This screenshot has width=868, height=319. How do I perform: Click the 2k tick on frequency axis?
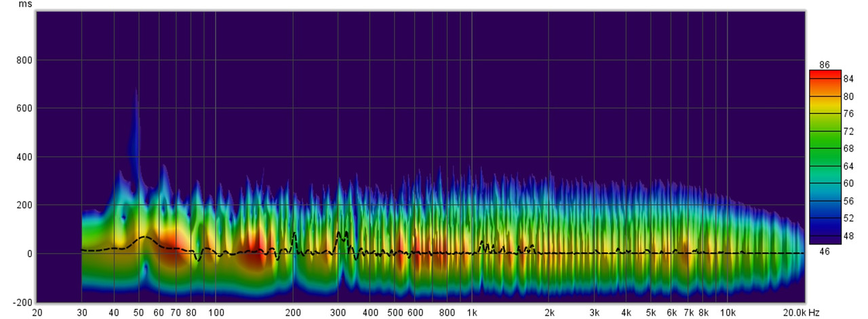click(549, 313)
